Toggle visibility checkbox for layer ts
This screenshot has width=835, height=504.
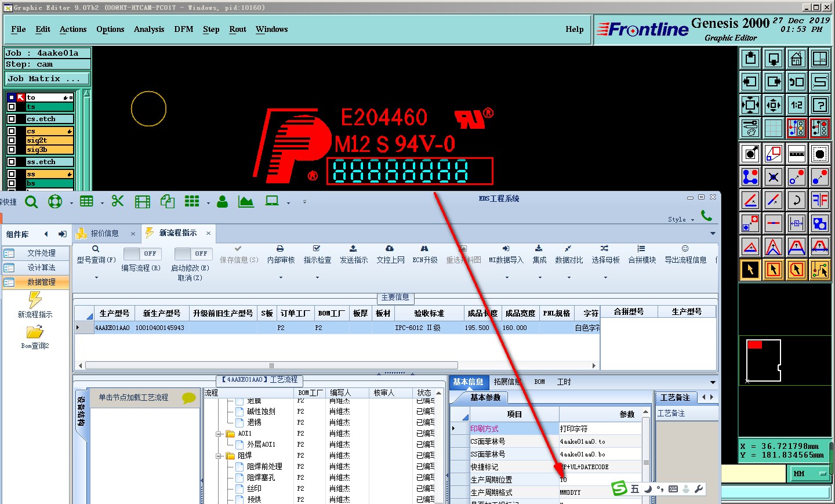point(12,107)
